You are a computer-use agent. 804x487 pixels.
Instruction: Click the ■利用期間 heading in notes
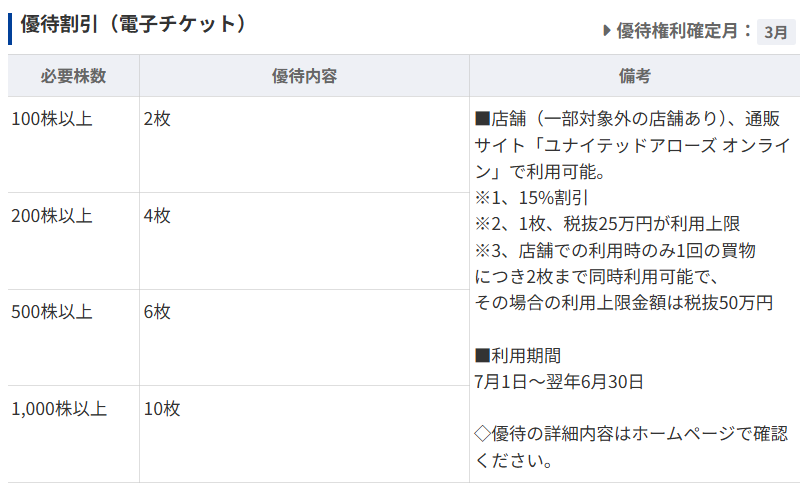(x=517, y=355)
